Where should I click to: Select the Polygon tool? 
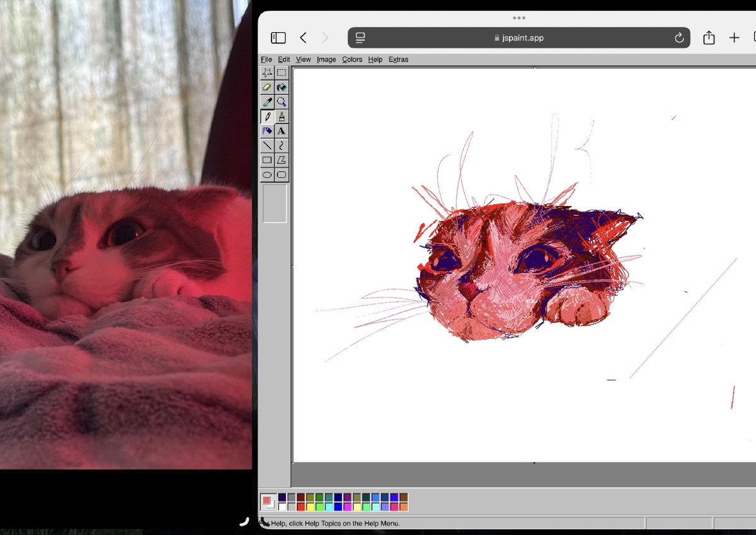tap(281, 160)
